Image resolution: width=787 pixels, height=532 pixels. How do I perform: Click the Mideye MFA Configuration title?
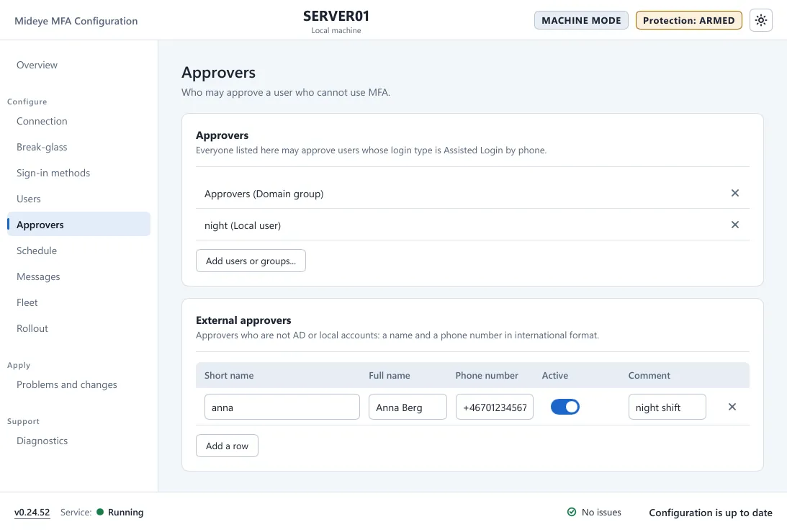pos(76,21)
